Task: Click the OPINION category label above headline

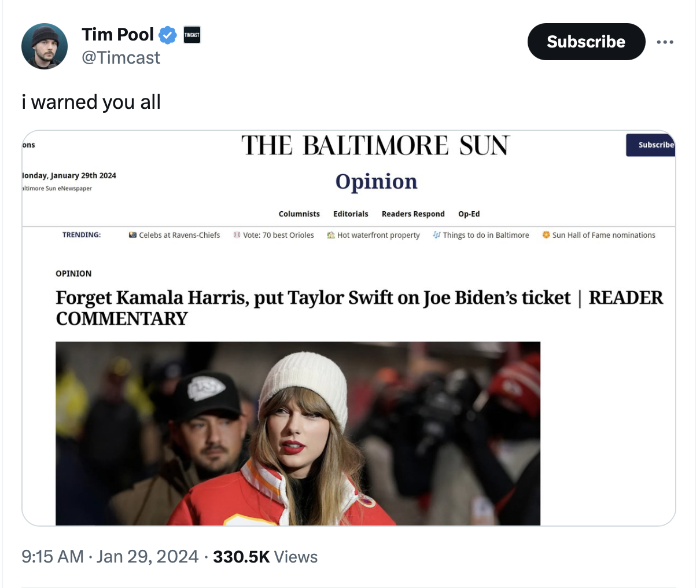Action: [73, 273]
